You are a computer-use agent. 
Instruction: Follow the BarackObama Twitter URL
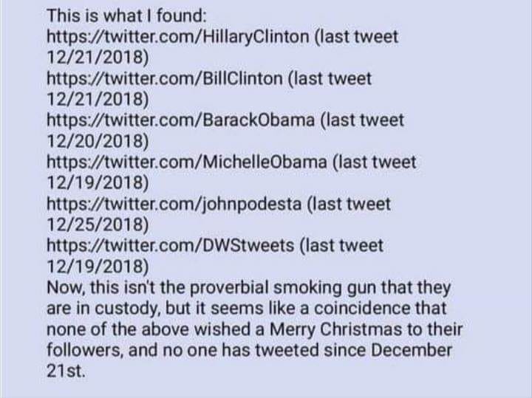180,119
